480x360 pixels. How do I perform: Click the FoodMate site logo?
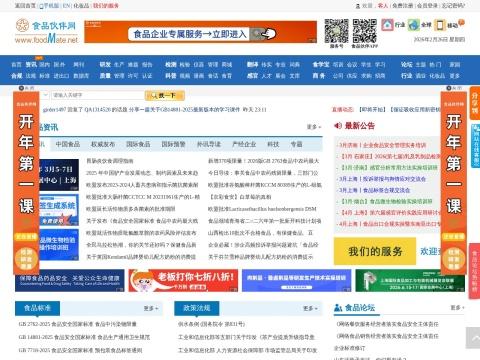[46, 31]
